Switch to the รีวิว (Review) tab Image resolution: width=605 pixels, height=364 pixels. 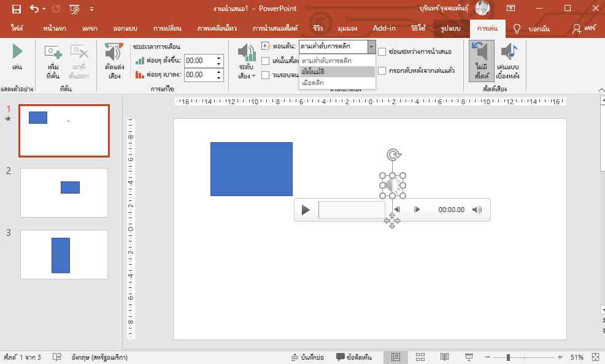pyautogui.click(x=318, y=29)
